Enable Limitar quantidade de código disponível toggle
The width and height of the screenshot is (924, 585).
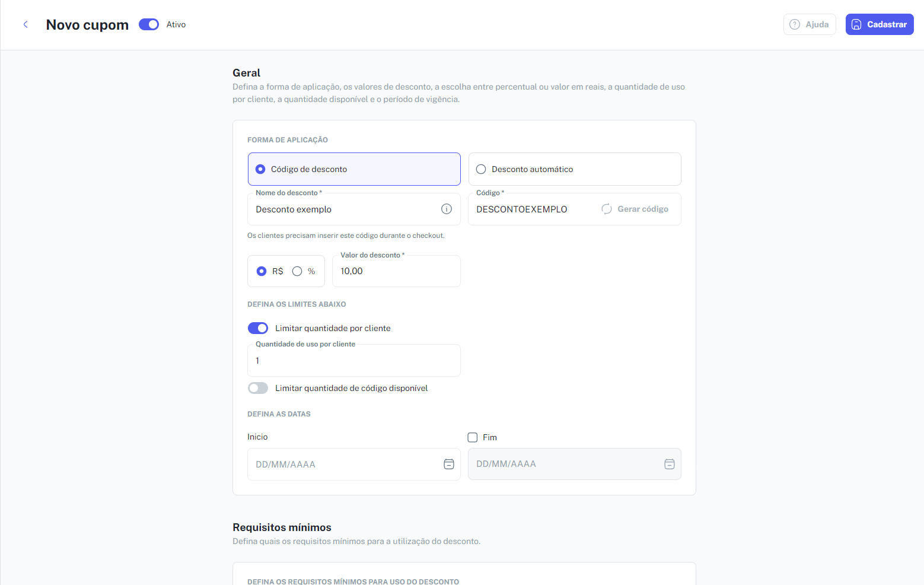(258, 388)
